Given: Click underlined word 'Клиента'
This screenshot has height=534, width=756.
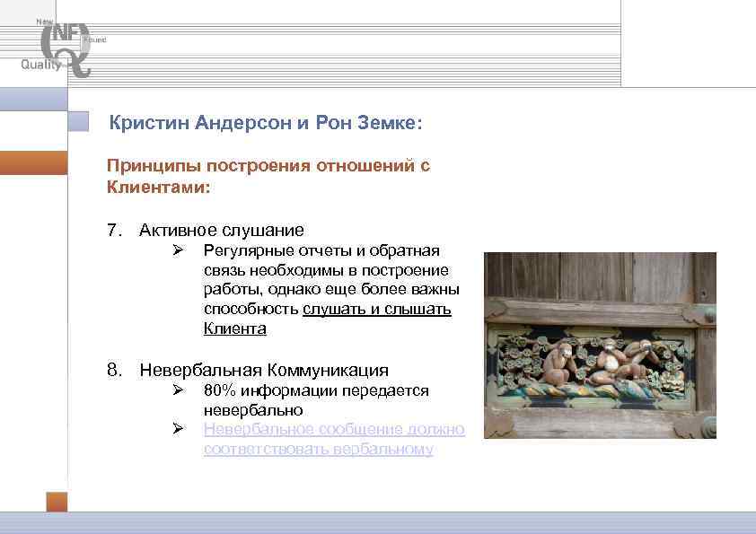Looking at the screenshot, I should [x=235, y=328].
